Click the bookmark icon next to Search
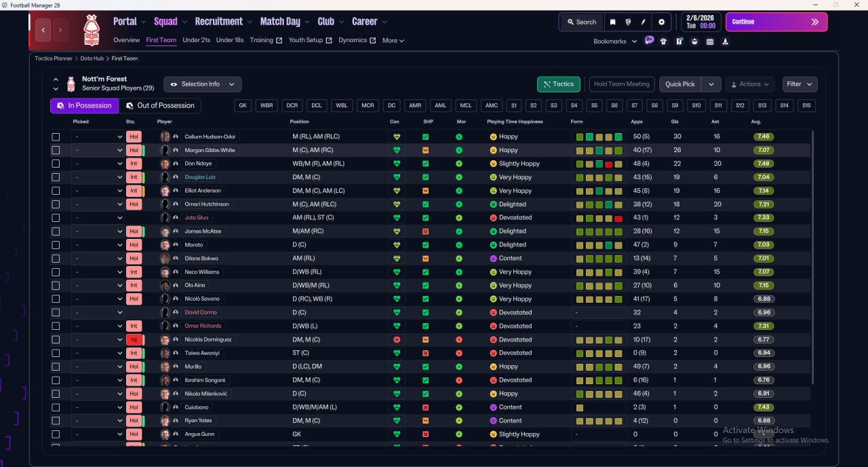Viewport: 868px width, 467px height. click(x=612, y=22)
